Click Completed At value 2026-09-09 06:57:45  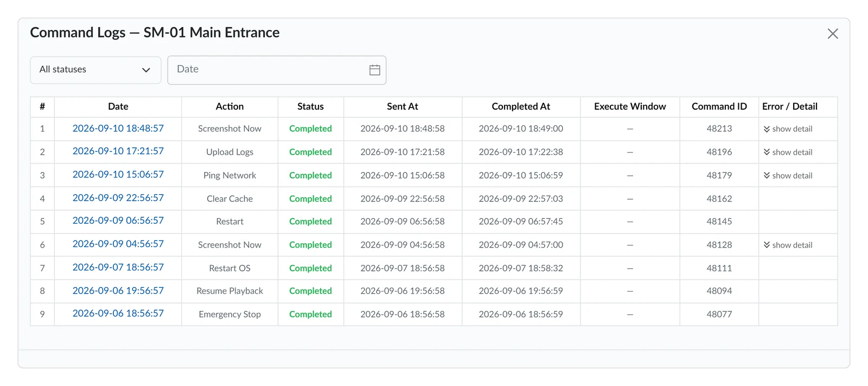click(521, 222)
